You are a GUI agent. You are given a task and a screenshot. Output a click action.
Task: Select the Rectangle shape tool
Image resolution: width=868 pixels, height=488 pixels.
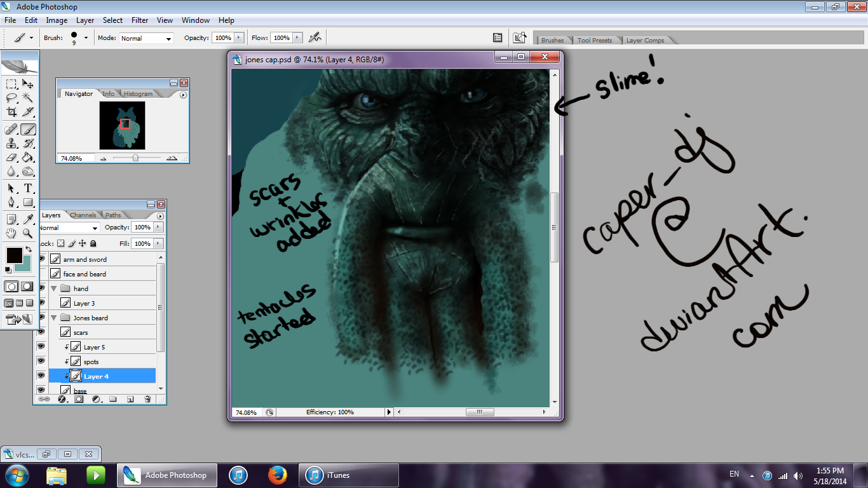tap(28, 202)
